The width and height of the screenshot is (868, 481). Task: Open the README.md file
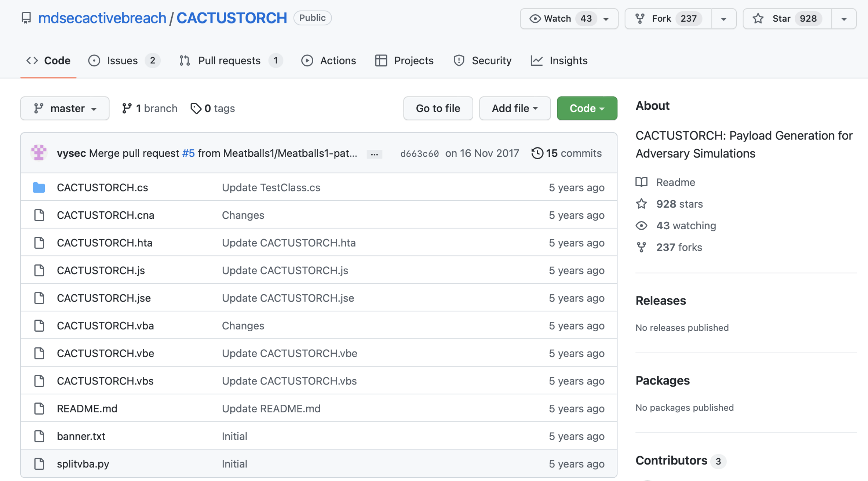pyautogui.click(x=87, y=409)
